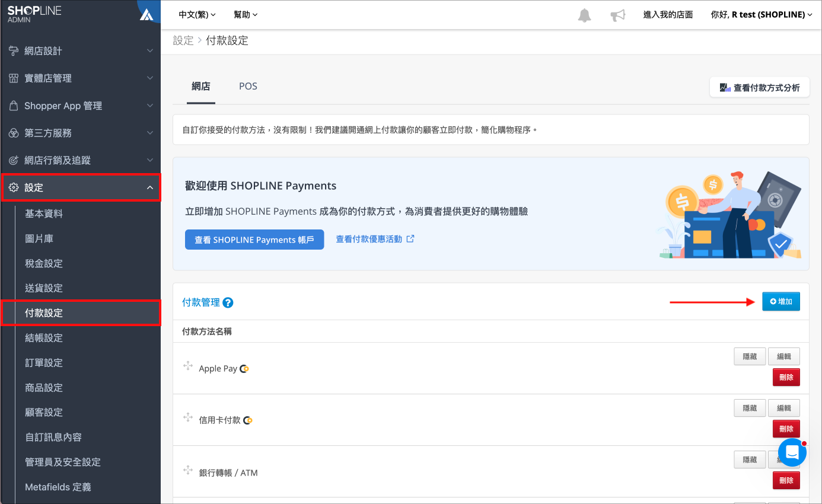The height and width of the screenshot is (504, 822).
Task: Select the 網店 tab
Action: tap(201, 87)
